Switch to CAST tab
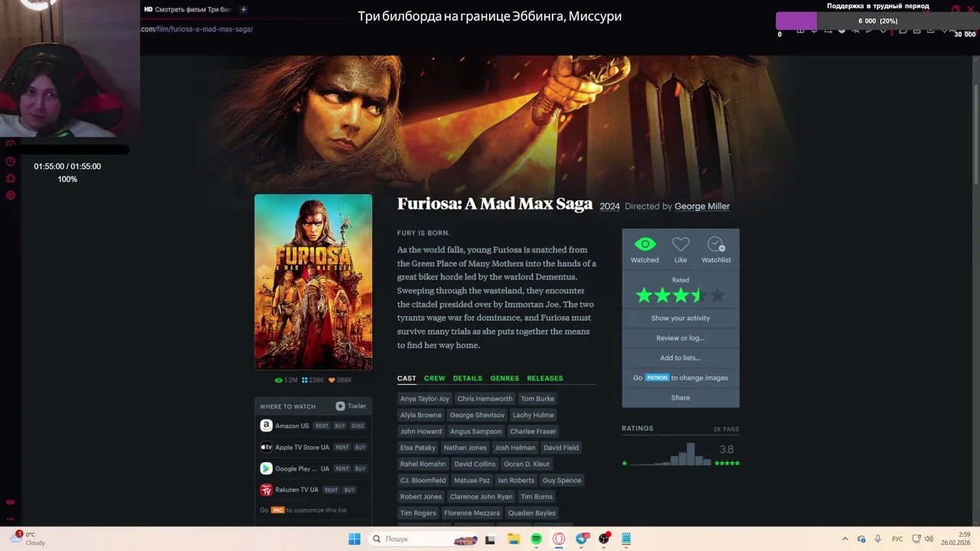Viewport: 980px width, 551px height. (x=407, y=378)
